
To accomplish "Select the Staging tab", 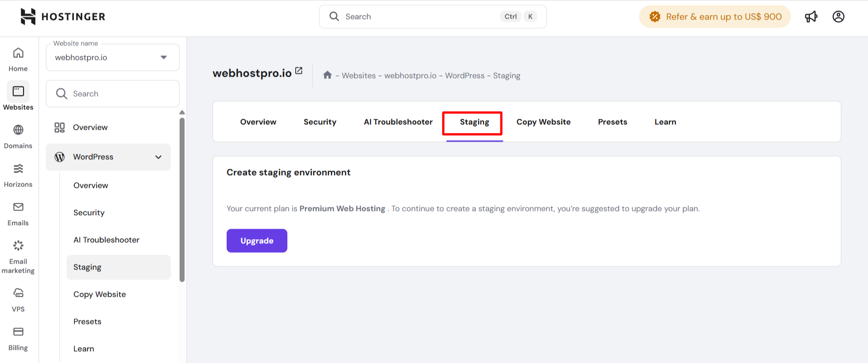I will (475, 122).
